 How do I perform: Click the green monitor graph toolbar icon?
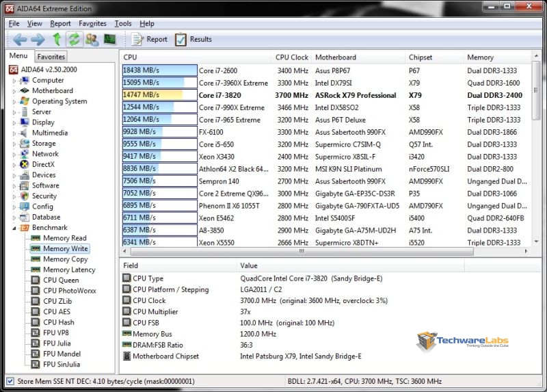(x=110, y=39)
